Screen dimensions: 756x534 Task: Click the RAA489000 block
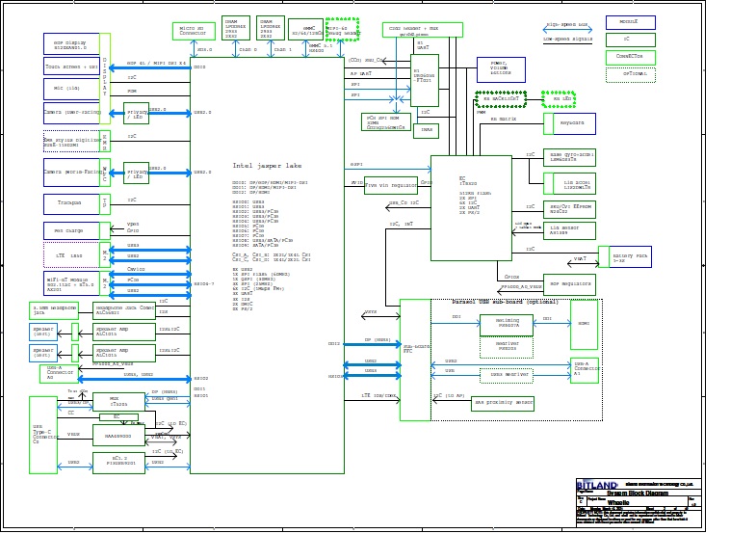point(118,436)
